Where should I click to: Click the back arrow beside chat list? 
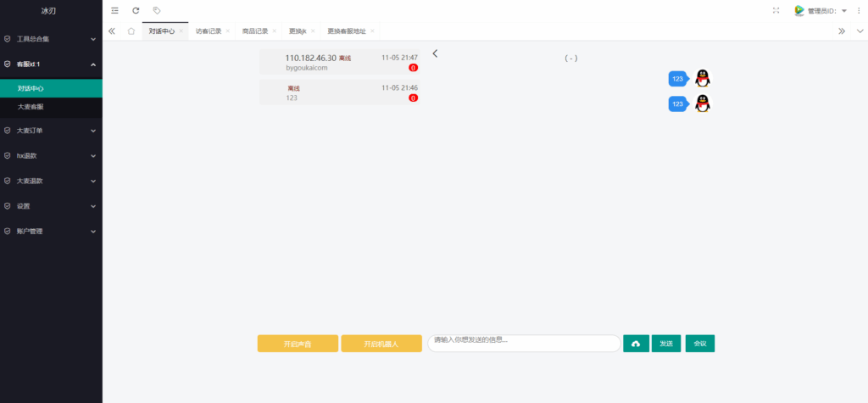coord(435,53)
